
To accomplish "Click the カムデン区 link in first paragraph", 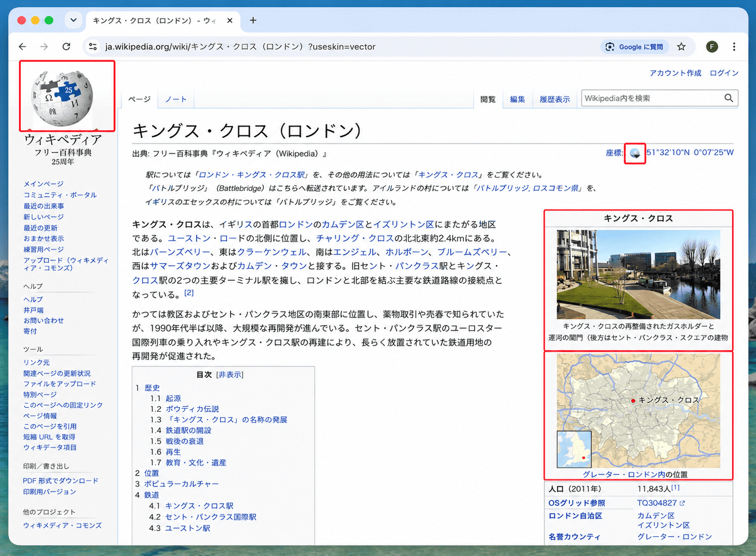I will 343,224.
